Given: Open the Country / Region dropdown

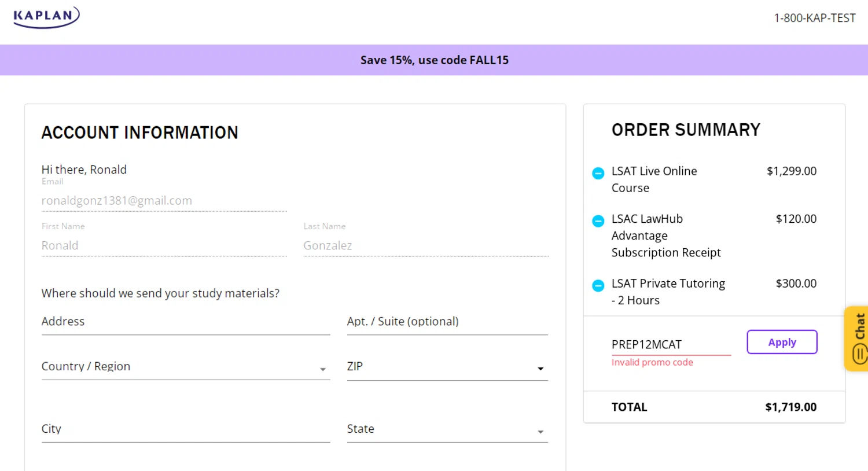Looking at the screenshot, I should tap(186, 367).
